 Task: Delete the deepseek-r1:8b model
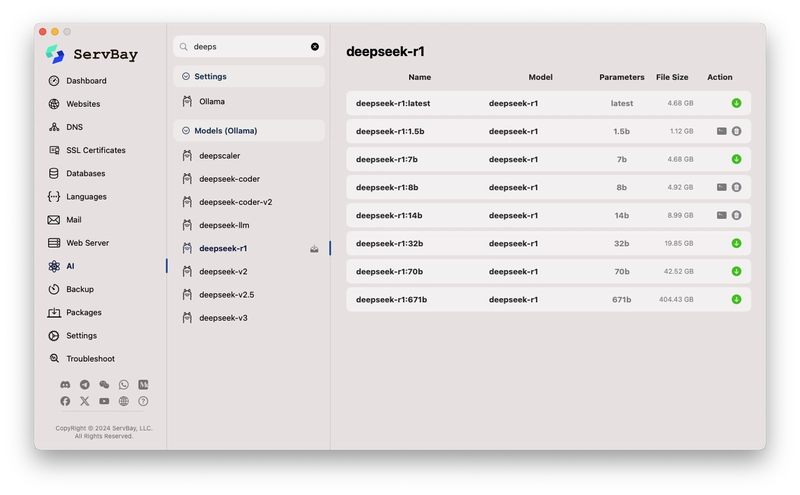pyautogui.click(x=736, y=187)
